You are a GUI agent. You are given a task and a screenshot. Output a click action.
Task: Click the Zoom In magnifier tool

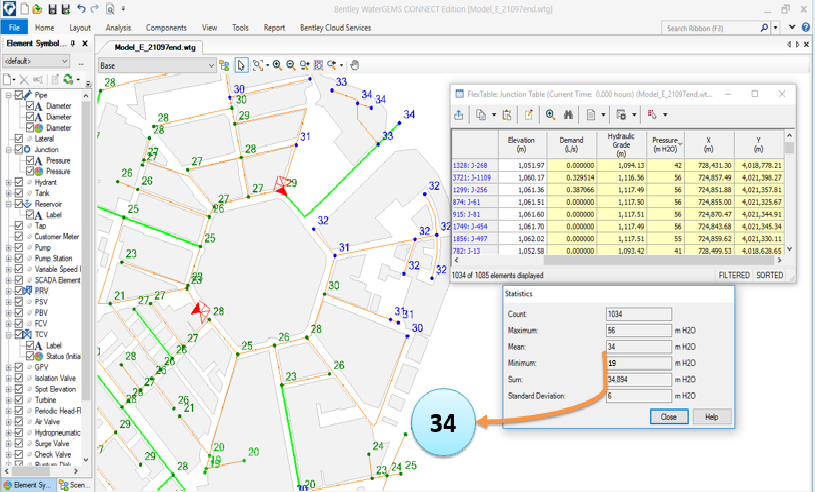[x=278, y=65]
